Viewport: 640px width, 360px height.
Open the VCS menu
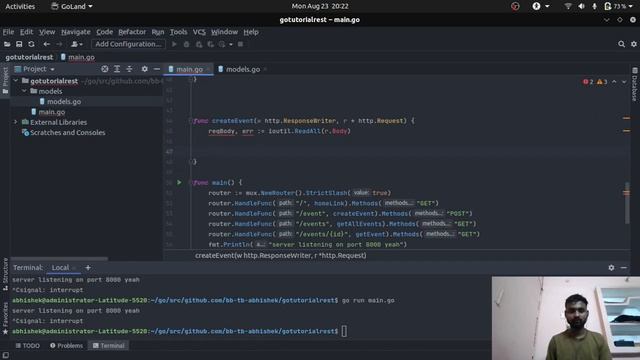tap(199, 32)
